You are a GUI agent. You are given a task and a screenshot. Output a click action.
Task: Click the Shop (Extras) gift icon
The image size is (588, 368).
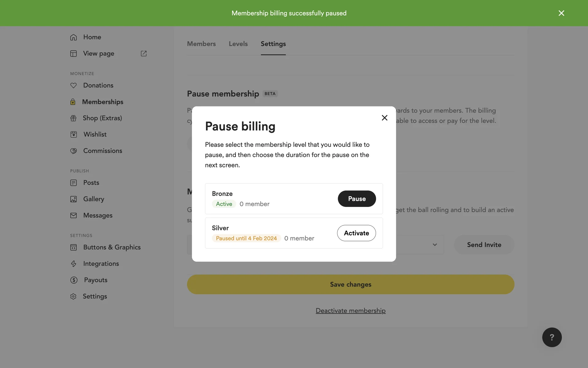pyautogui.click(x=73, y=118)
